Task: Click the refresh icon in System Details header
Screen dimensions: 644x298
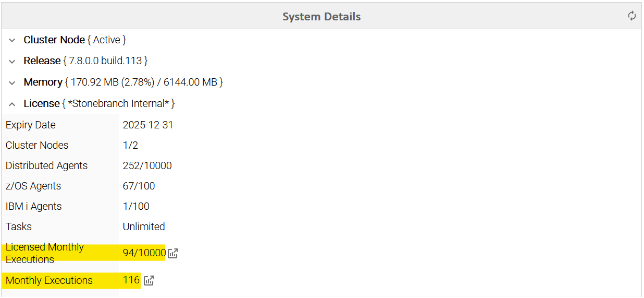Action: 632,16
